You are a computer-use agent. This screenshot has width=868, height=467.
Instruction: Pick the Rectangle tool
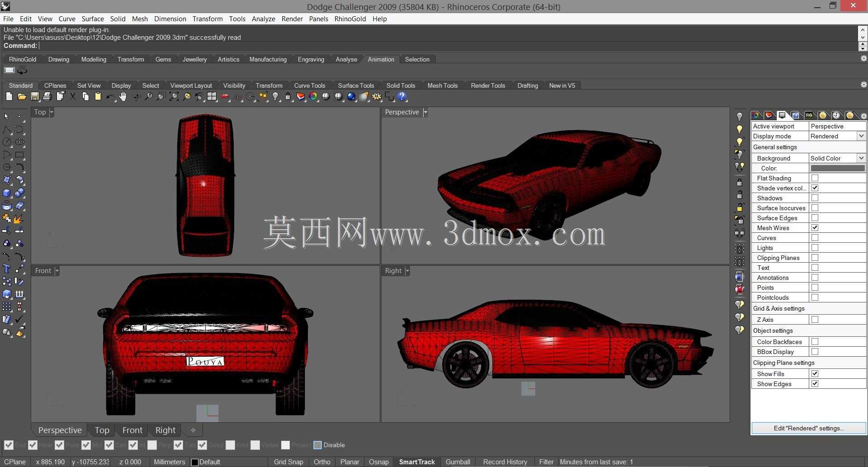point(19,155)
